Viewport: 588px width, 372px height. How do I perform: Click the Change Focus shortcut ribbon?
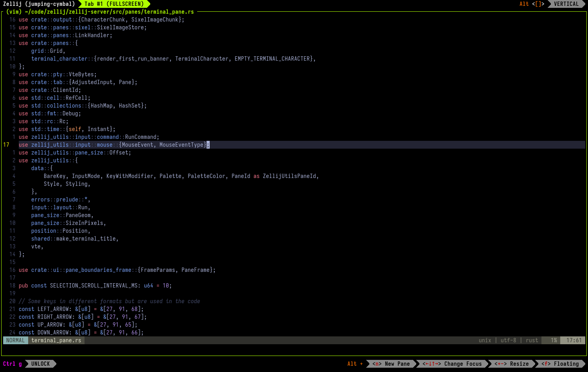(x=452, y=364)
